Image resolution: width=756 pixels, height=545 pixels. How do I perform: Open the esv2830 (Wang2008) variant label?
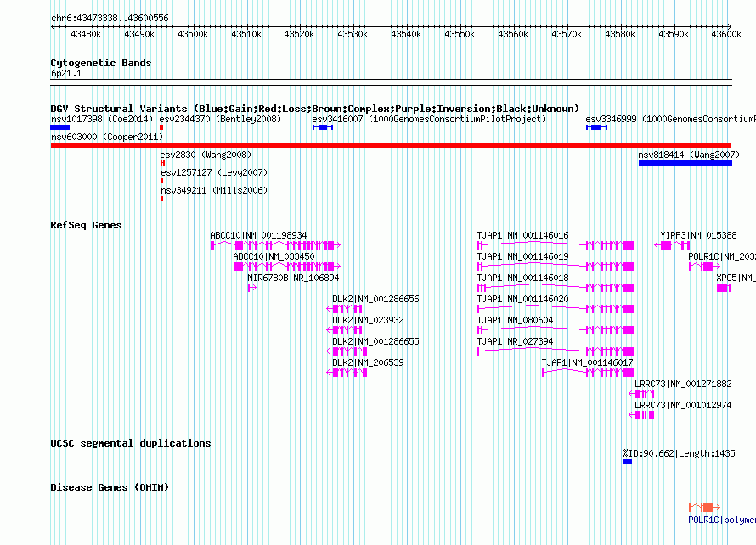pyautogui.click(x=206, y=155)
